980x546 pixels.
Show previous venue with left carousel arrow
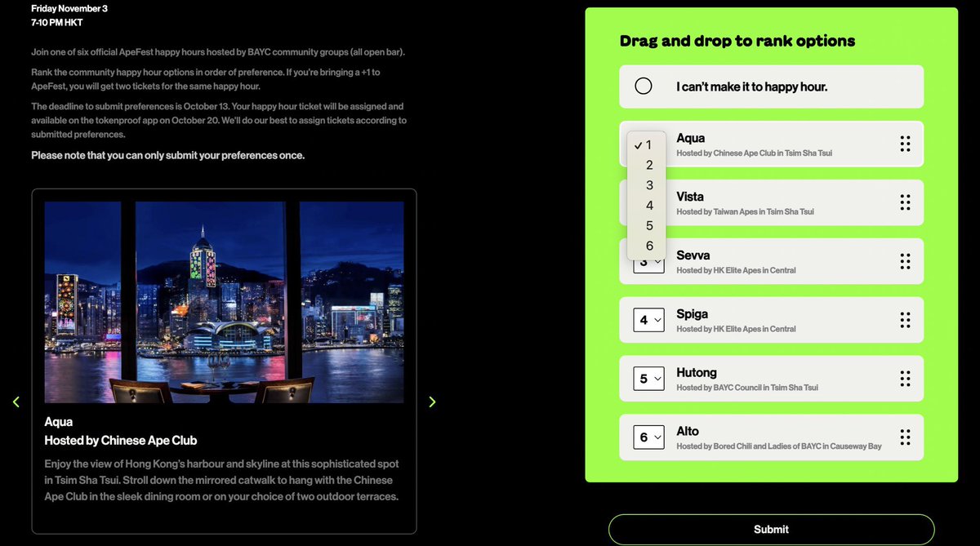tap(16, 402)
